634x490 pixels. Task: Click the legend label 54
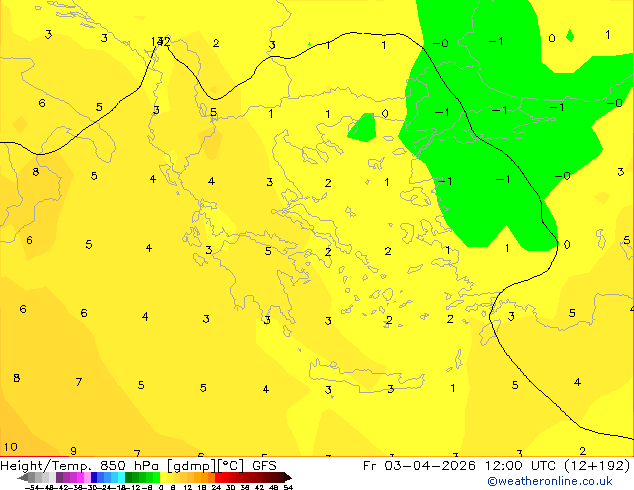coord(288,487)
